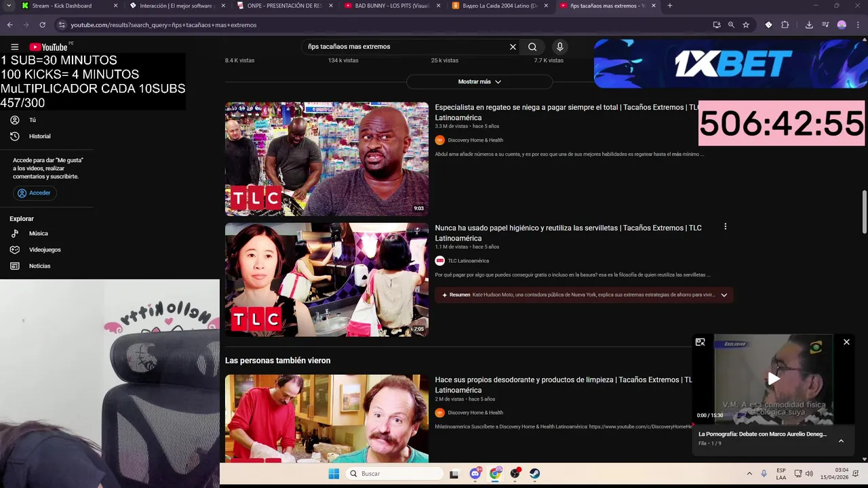Switch to La Caida 2004 Latino tab

[500, 5]
